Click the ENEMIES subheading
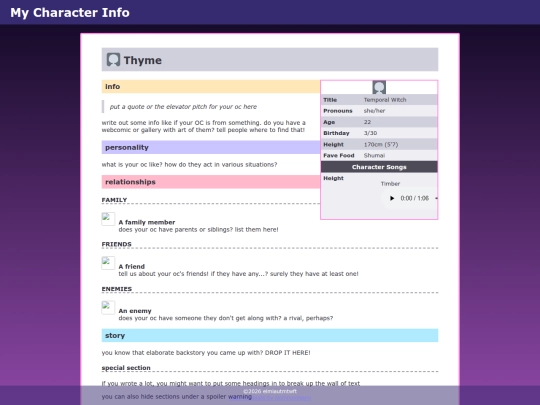This screenshot has height=405, width=540. [117, 289]
